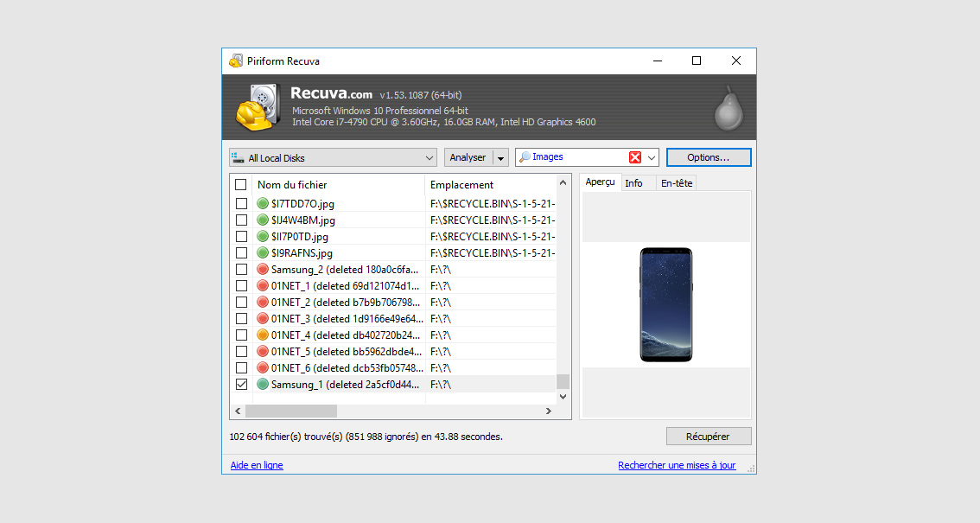This screenshot has height=523, width=980.
Task: Check the box for $II7P0TD.jpg
Action: pos(241,236)
